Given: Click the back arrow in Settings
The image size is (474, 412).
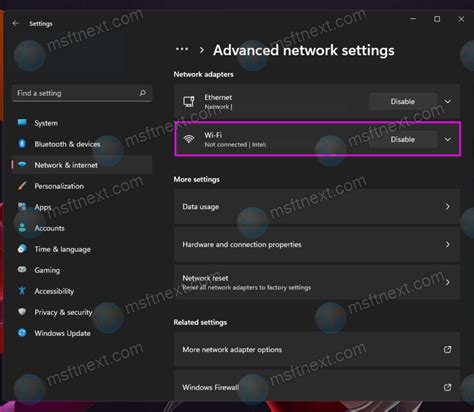Looking at the screenshot, I should [x=15, y=23].
